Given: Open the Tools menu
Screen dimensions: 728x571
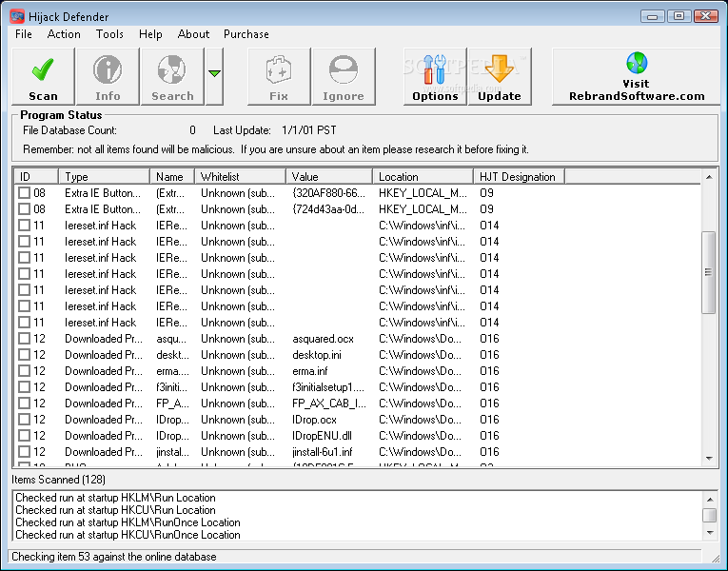Looking at the screenshot, I should (109, 34).
